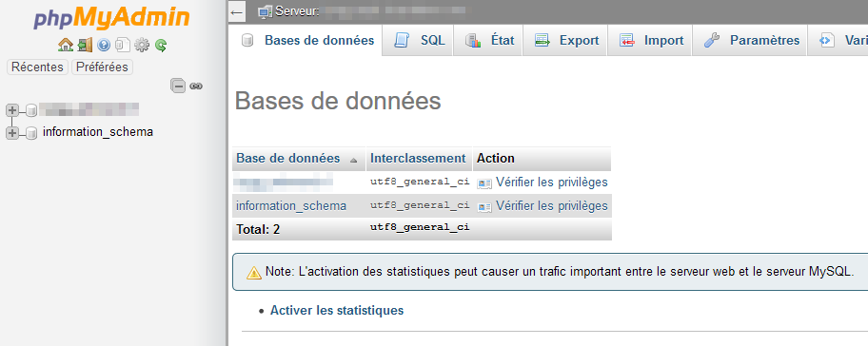
Task: Click the left arrow to hide the navigation panel
Action: pyautogui.click(x=237, y=11)
